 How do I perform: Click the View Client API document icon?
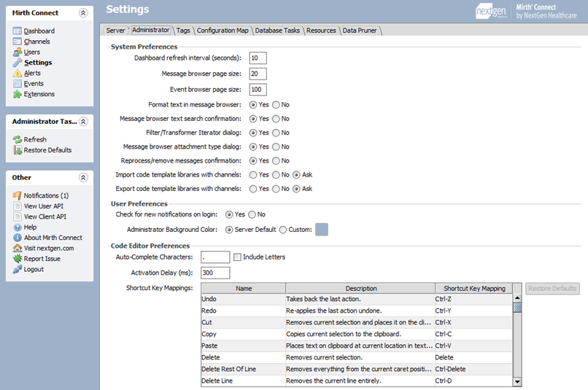pos(18,217)
